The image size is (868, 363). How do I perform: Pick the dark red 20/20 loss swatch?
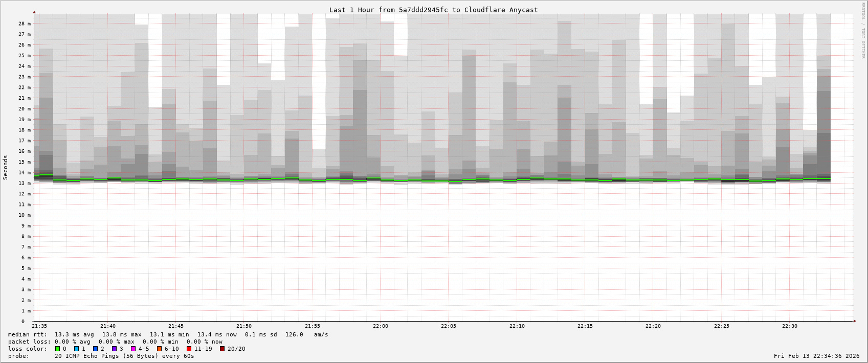pyautogui.click(x=222, y=349)
